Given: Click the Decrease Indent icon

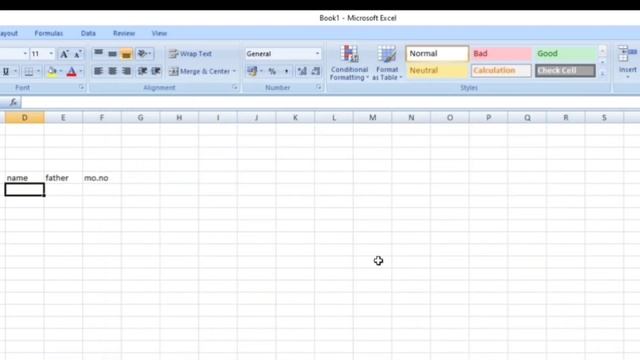Looking at the screenshot, I should [x=142, y=71].
